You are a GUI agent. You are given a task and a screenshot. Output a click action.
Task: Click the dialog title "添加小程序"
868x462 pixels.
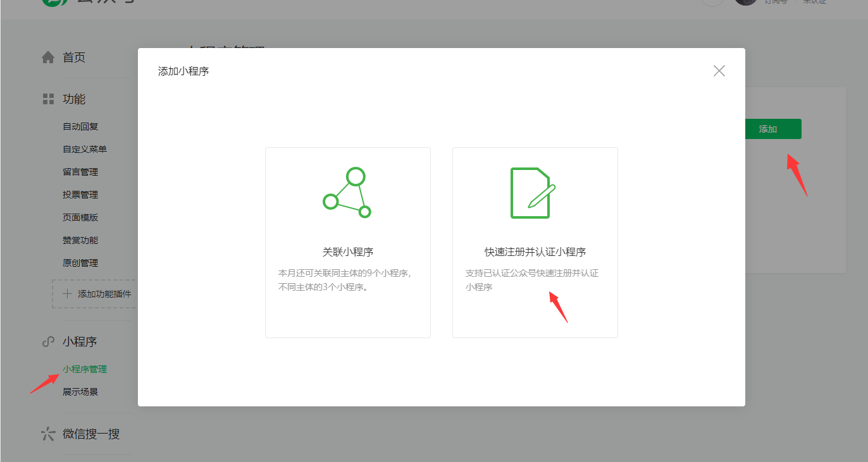183,71
